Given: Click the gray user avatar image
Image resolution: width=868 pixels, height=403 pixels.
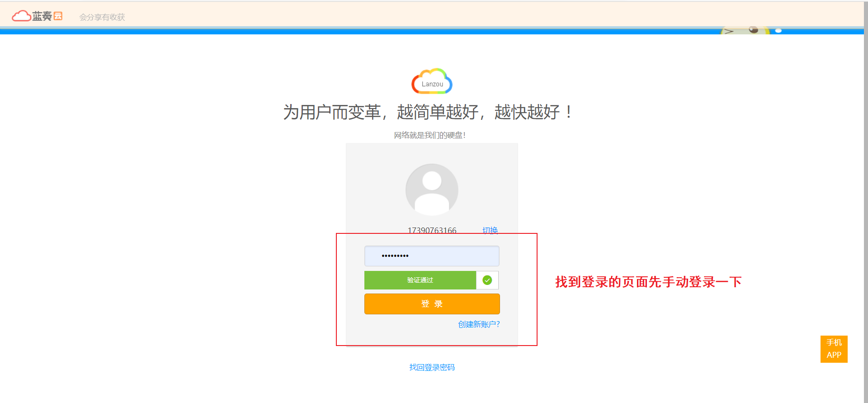Looking at the screenshot, I should 432,190.
